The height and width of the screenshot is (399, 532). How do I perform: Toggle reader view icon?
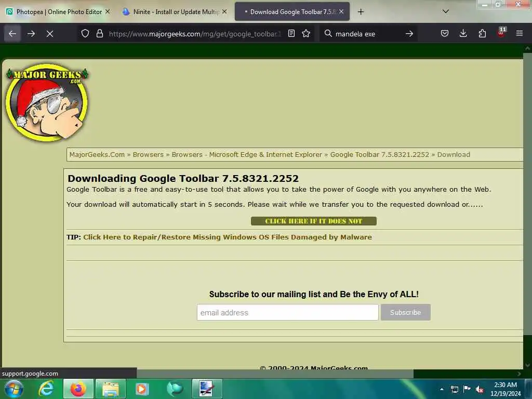point(291,34)
